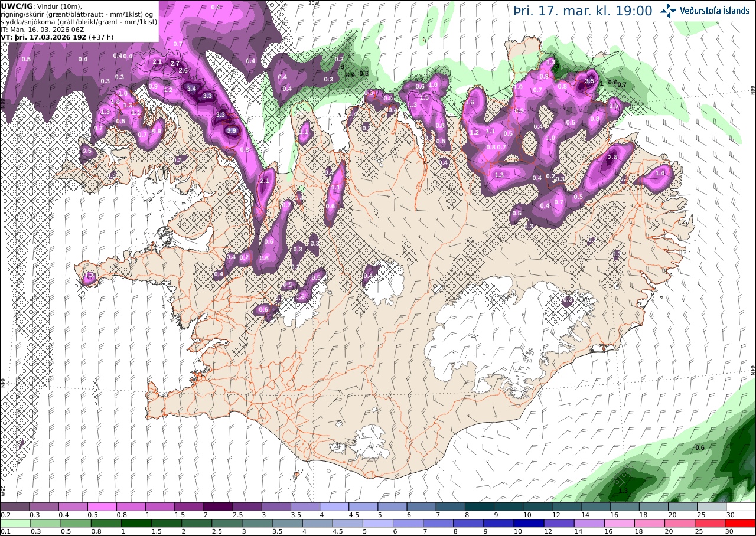Pick the pale grey snow-scale swatch labeled 25
Viewport: 756px width, 536px height.
pyautogui.click(x=712, y=506)
